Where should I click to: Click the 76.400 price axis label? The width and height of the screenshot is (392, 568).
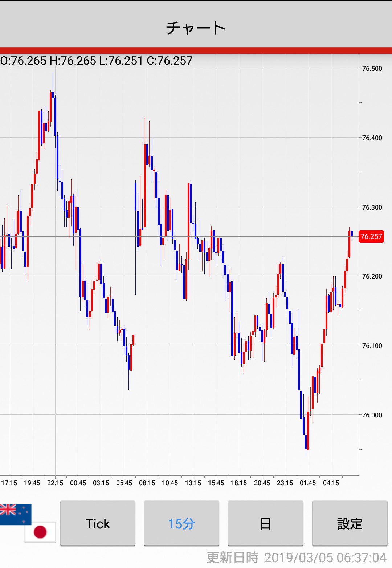(x=372, y=138)
